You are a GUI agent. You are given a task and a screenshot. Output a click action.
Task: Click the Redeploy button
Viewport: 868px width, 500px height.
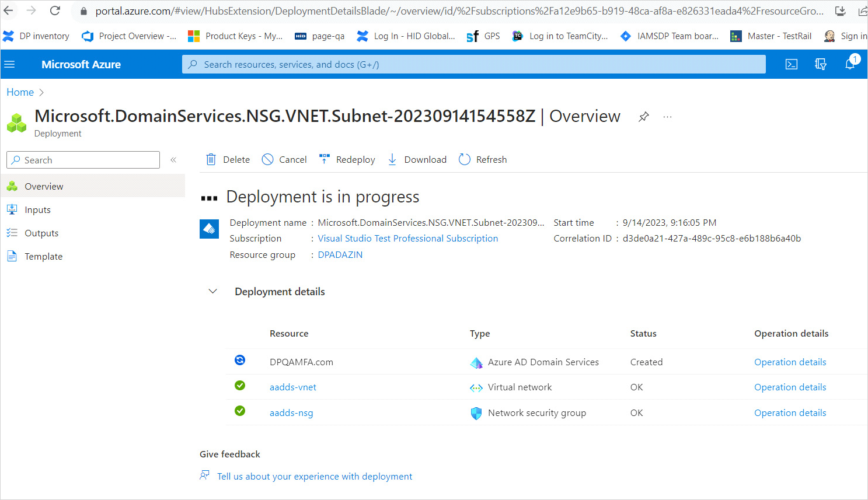click(347, 159)
